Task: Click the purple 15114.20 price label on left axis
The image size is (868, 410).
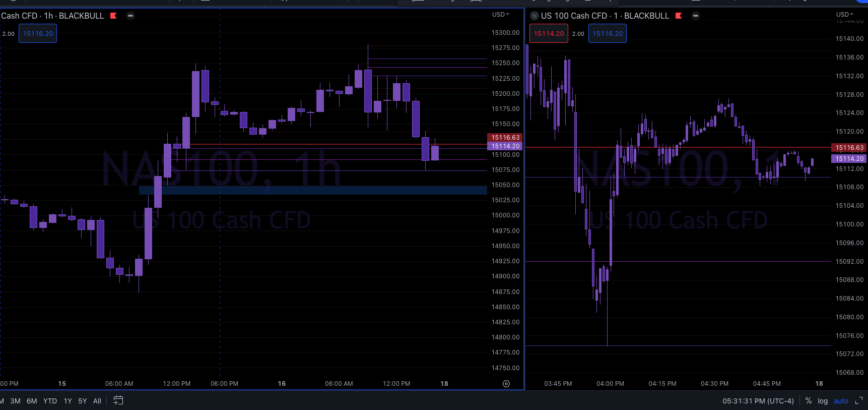Action: (x=505, y=146)
